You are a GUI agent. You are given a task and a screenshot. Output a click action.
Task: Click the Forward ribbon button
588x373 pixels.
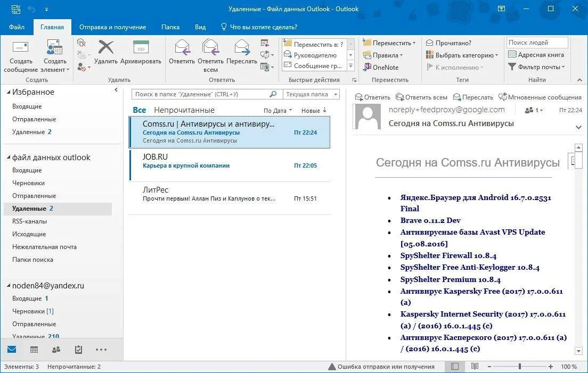tap(242, 52)
